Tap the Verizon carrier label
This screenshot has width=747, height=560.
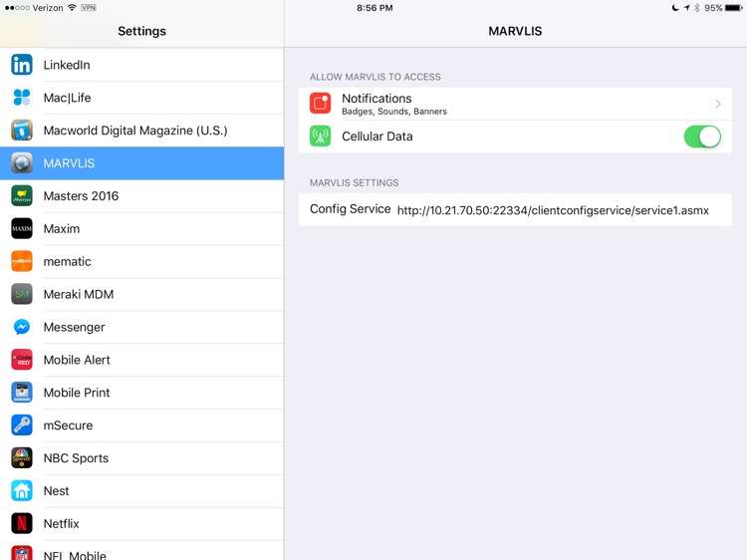[48, 8]
